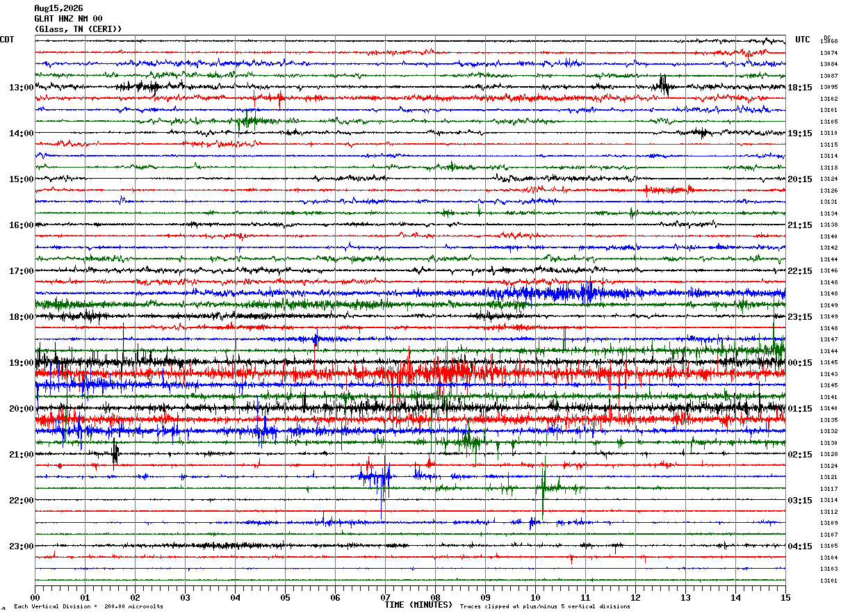841x616 pixels.
Task: Select the 18:00 CDT time label
Action: point(22,317)
